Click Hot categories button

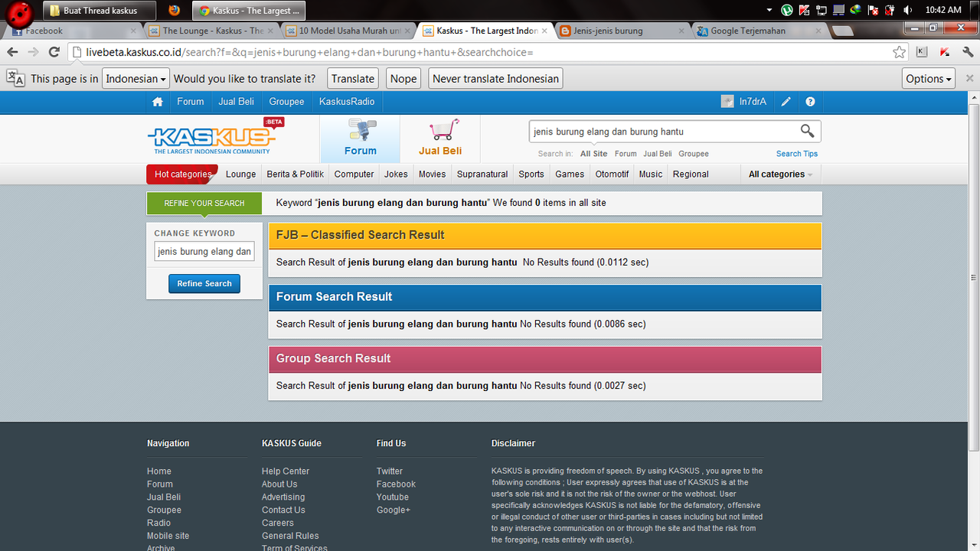click(182, 174)
